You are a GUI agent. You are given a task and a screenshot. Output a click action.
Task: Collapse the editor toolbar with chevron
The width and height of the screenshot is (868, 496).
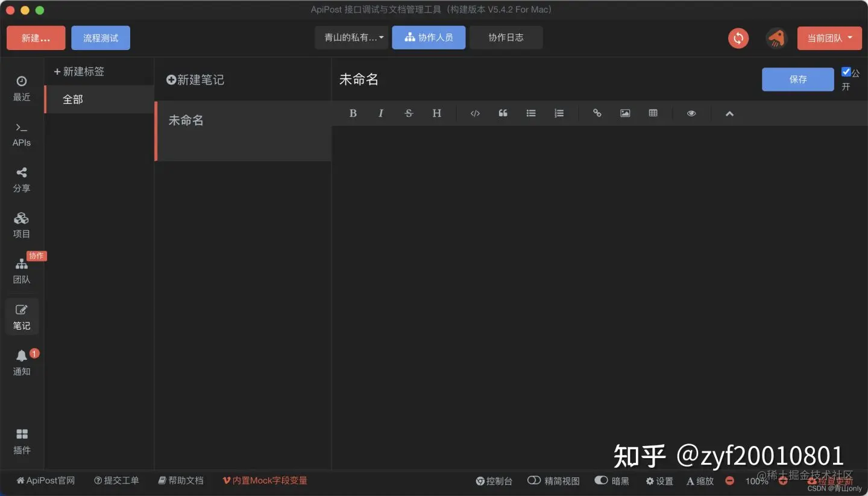pos(729,113)
